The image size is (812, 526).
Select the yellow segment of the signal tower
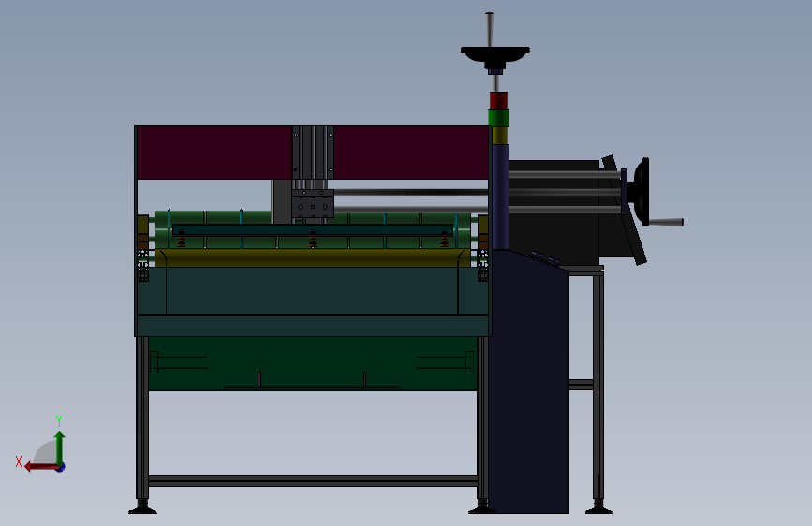tap(500, 136)
